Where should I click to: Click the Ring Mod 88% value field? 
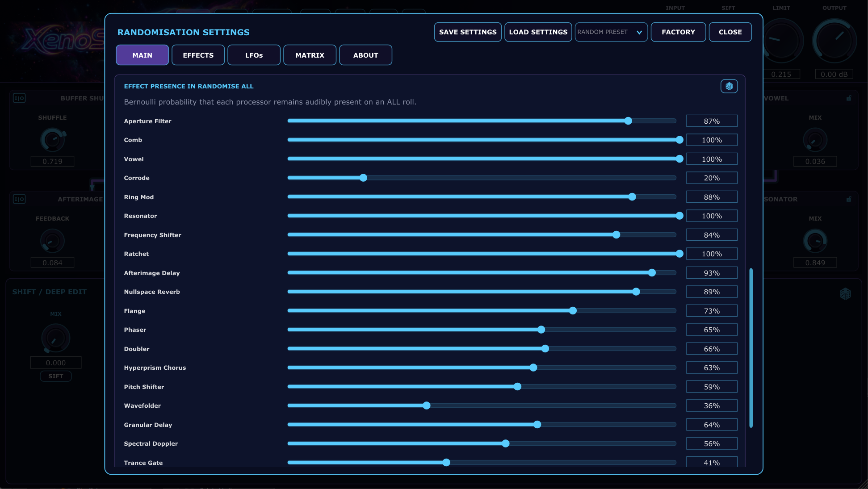point(712,197)
